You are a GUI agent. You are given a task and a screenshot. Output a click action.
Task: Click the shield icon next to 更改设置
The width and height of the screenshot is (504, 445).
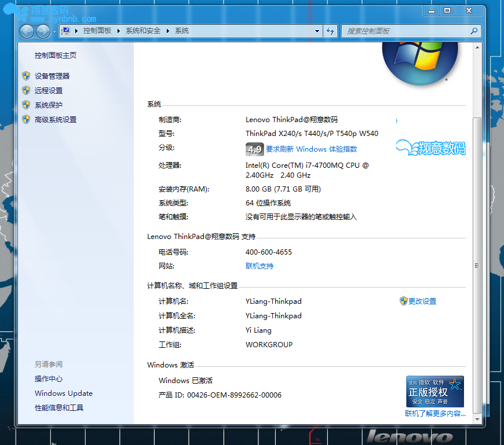point(403,301)
